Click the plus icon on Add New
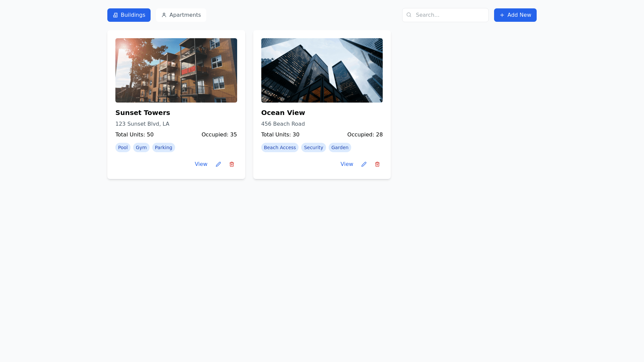The width and height of the screenshot is (644, 362). coord(502,15)
